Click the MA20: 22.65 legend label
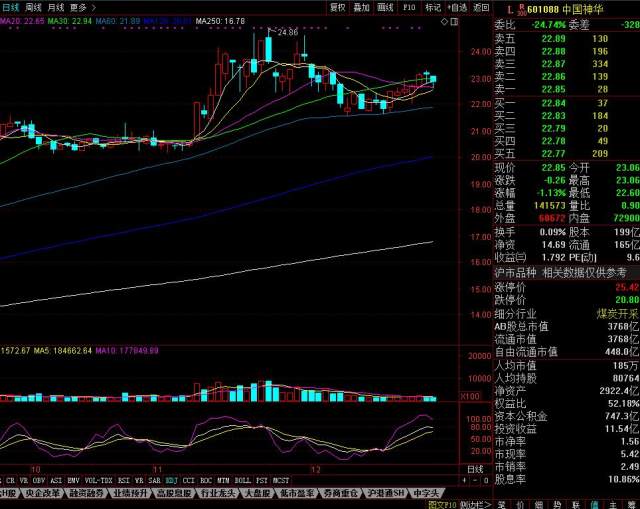Screen dimensions: 640x509 click(22, 21)
